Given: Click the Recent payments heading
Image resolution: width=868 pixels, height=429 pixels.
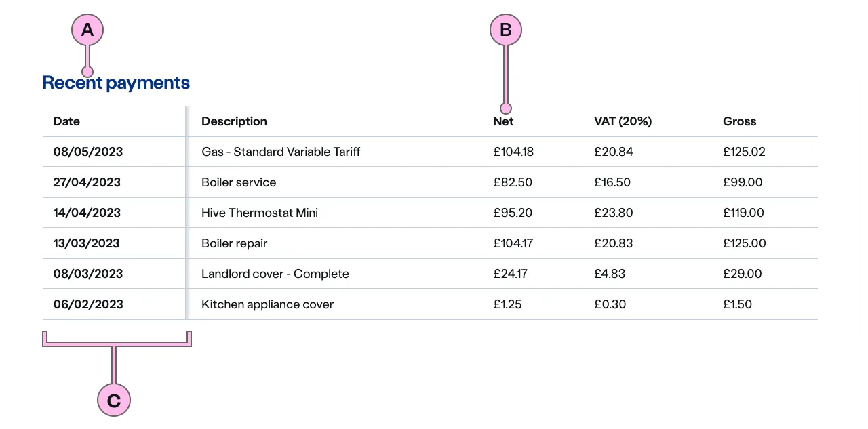Looking at the screenshot, I should coord(116,83).
